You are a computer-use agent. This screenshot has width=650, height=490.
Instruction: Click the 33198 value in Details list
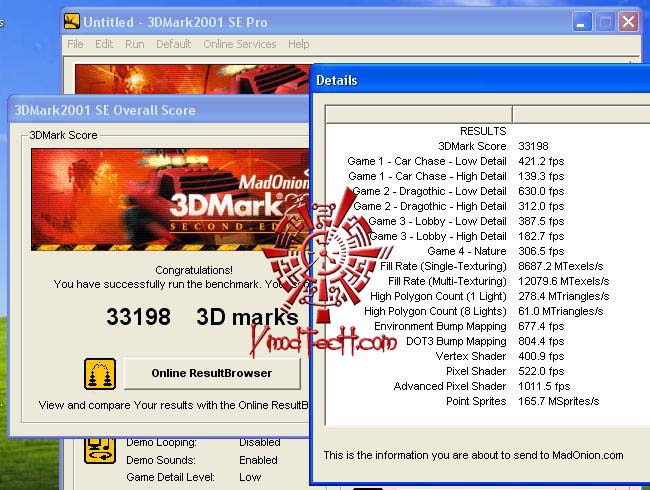click(x=534, y=146)
